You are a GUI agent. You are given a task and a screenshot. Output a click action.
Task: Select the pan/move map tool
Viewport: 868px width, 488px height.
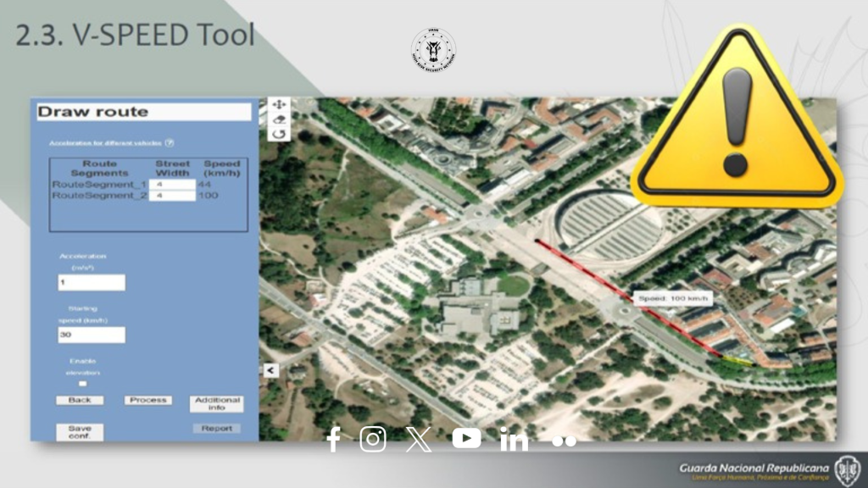tap(280, 105)
